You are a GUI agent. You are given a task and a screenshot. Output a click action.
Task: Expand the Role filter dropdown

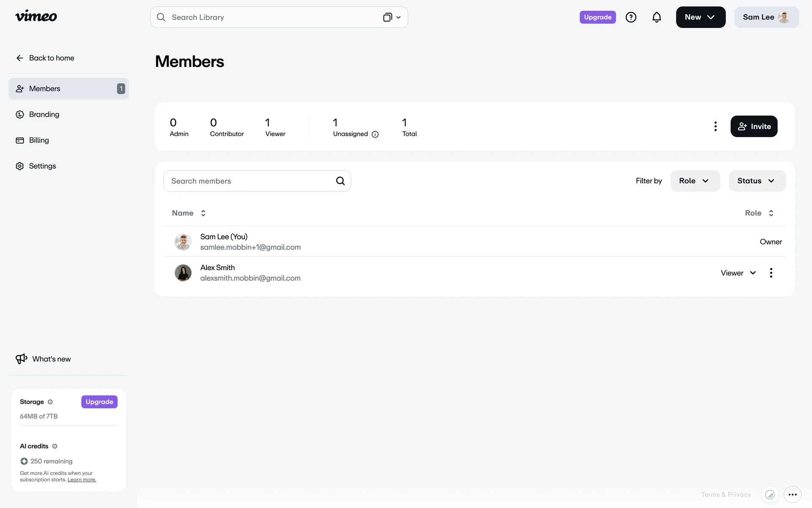coord(695,181)
